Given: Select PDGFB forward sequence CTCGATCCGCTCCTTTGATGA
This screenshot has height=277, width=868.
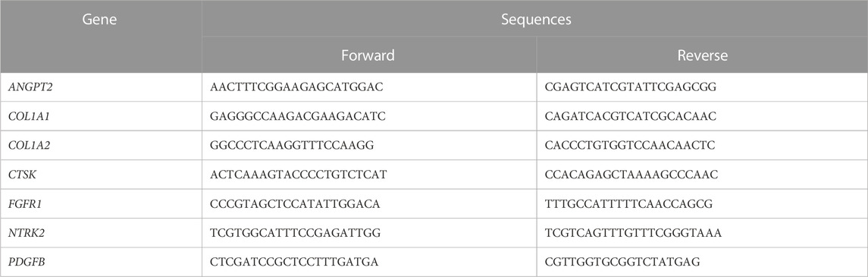Looking at the screenshot, I should [x=294, y=262].
